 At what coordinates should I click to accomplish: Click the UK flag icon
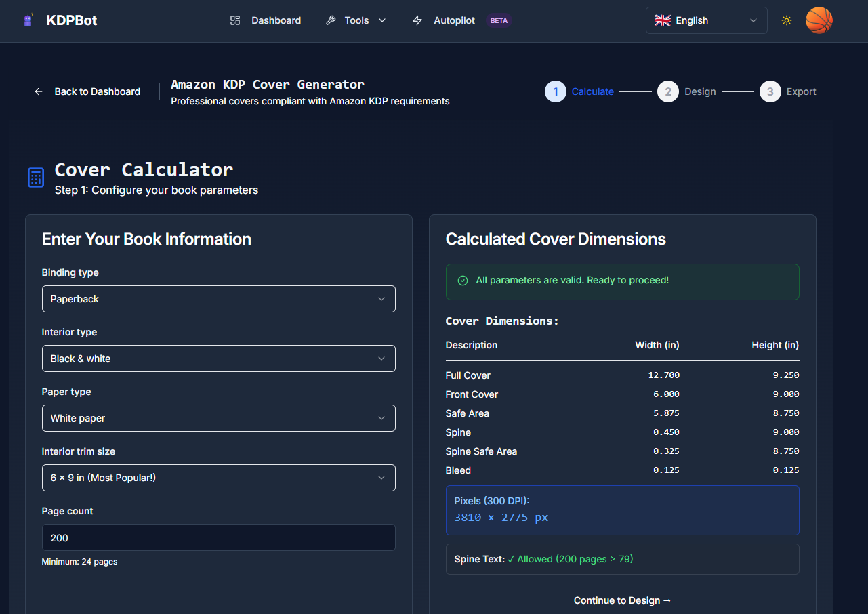(x=662, y=20)
